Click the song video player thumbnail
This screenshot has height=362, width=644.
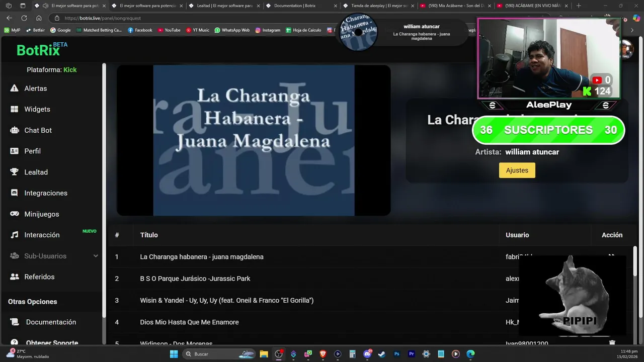pyautogui.click(x=254, y=140)
